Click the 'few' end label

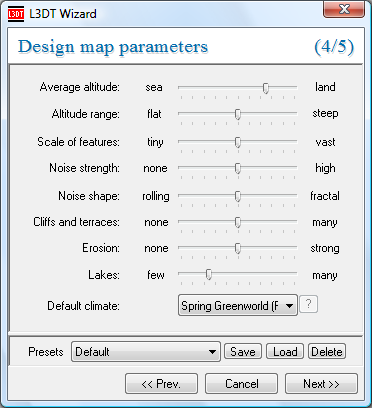pyautogui.click(x=156, y=275)
